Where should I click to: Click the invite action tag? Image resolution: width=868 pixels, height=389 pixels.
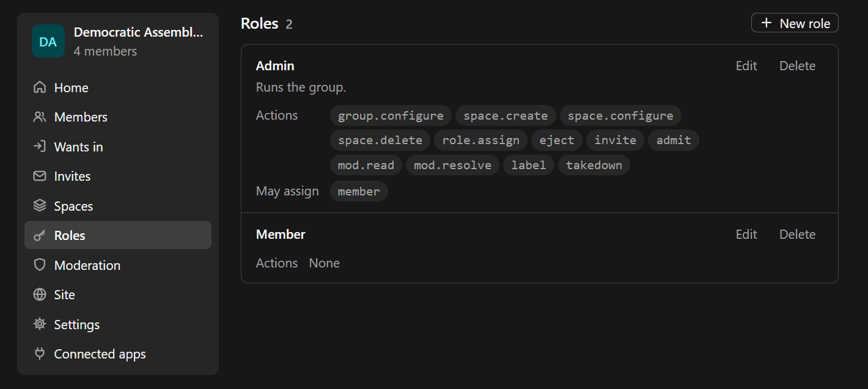[616, 140]
